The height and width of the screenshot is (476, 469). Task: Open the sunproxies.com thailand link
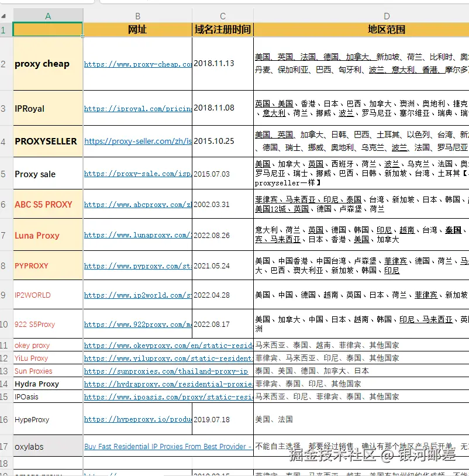tap(165, 371)
